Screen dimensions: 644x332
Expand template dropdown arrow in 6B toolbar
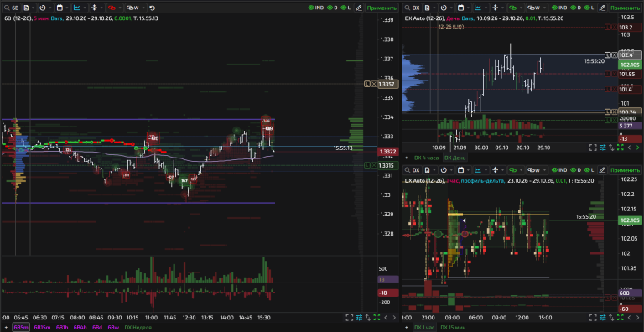coord(33,8)
